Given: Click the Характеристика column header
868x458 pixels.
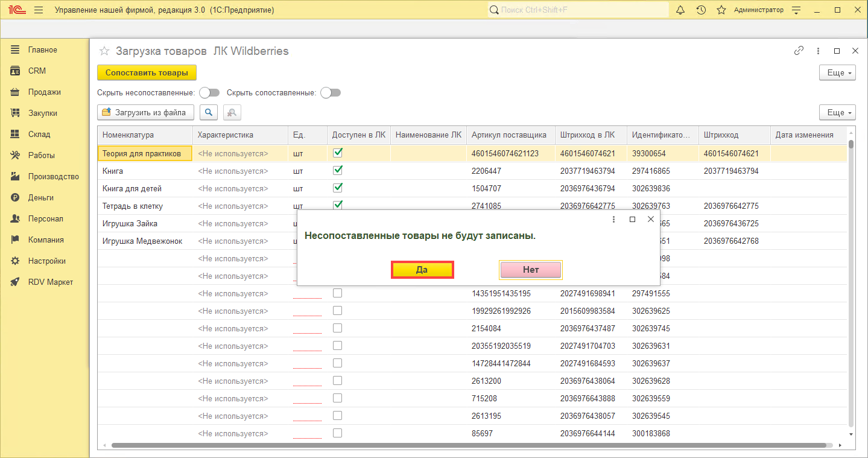Looking at the screenshot, I should click(240, 135).
